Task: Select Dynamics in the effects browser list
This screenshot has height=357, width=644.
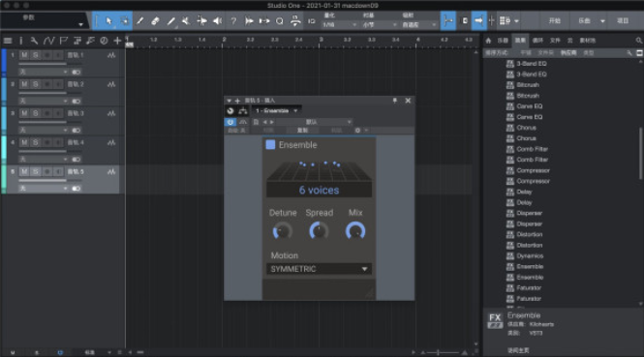Action: [530, 255]
